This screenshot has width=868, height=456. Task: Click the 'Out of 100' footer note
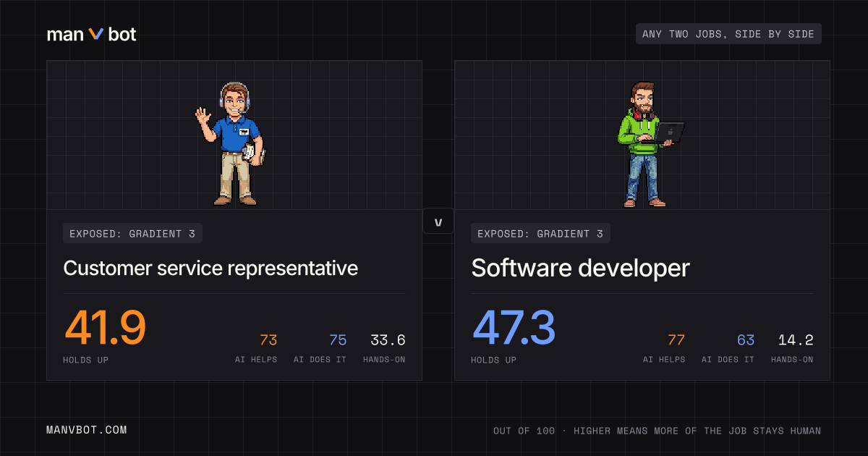[x=658, y=431]
